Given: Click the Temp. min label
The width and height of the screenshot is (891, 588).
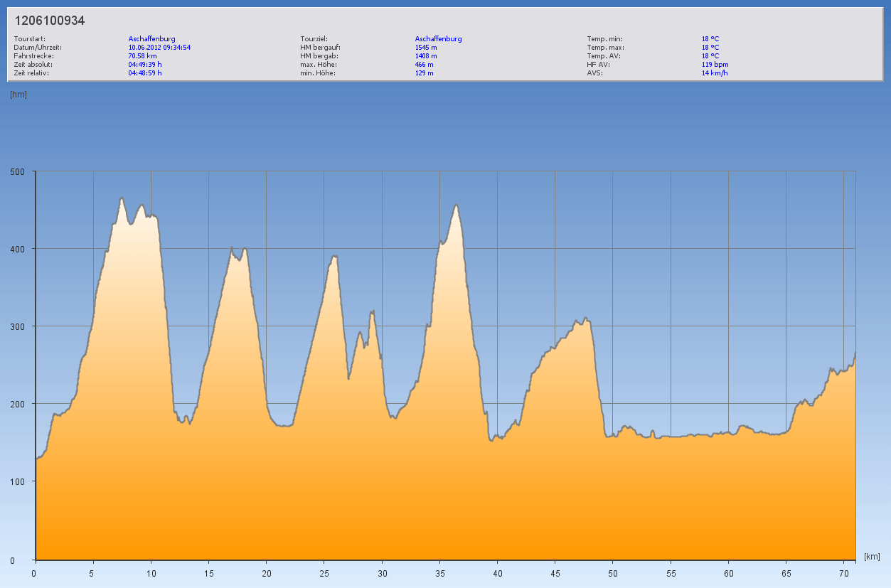Looking at the screenshot, I should click(604, 38).
